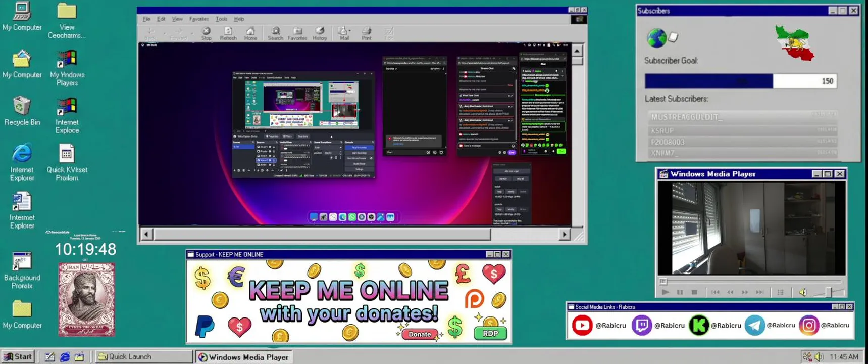Expand the Mail button dropdown arrow

[x=350, y=31]
